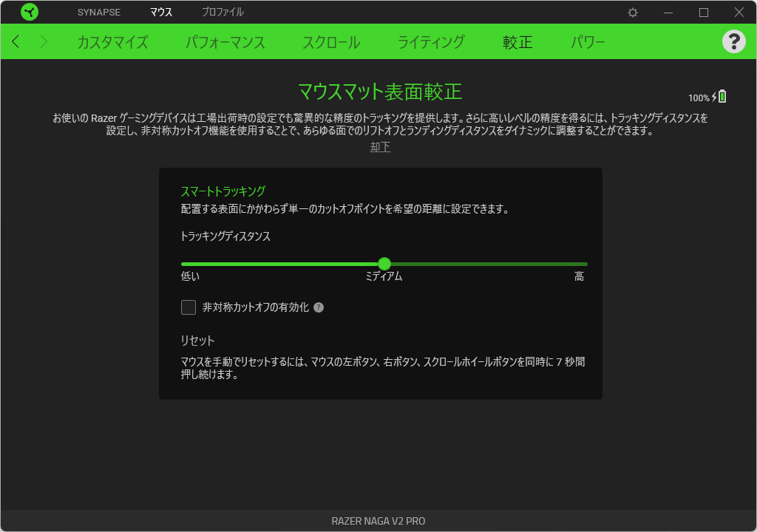Enable the 非対称カットオフの有効化 checkbox

tap(189, 307)
